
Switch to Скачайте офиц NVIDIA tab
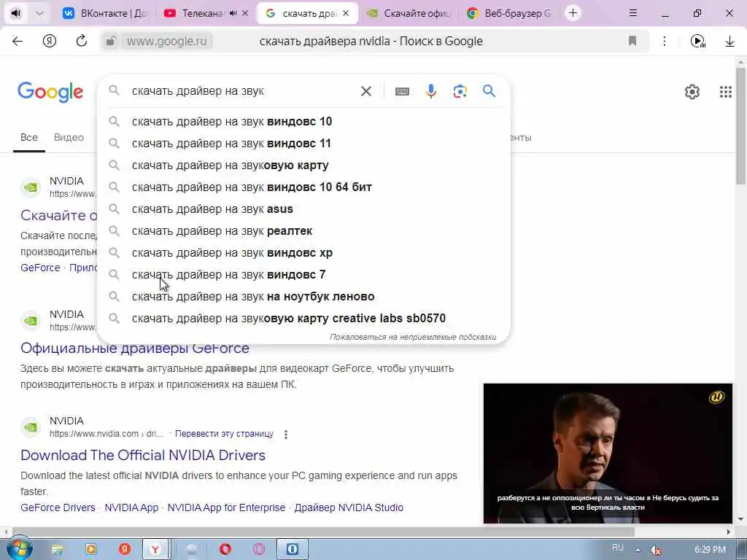point(409,13)
